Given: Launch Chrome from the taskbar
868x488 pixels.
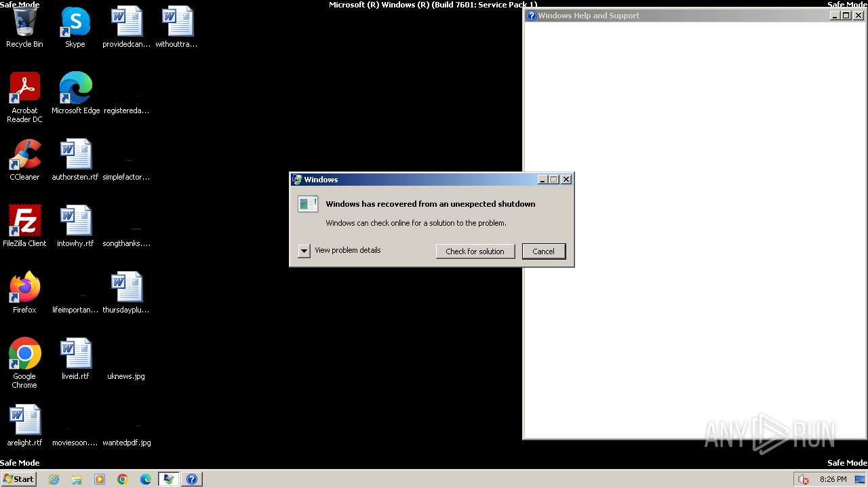Looking at the screenshot, I should tap(123, 479).
